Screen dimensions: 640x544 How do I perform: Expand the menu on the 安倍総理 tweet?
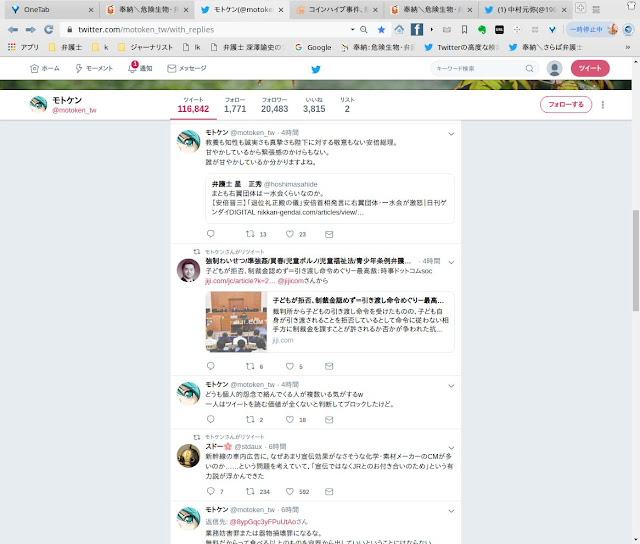coord(451,134)
